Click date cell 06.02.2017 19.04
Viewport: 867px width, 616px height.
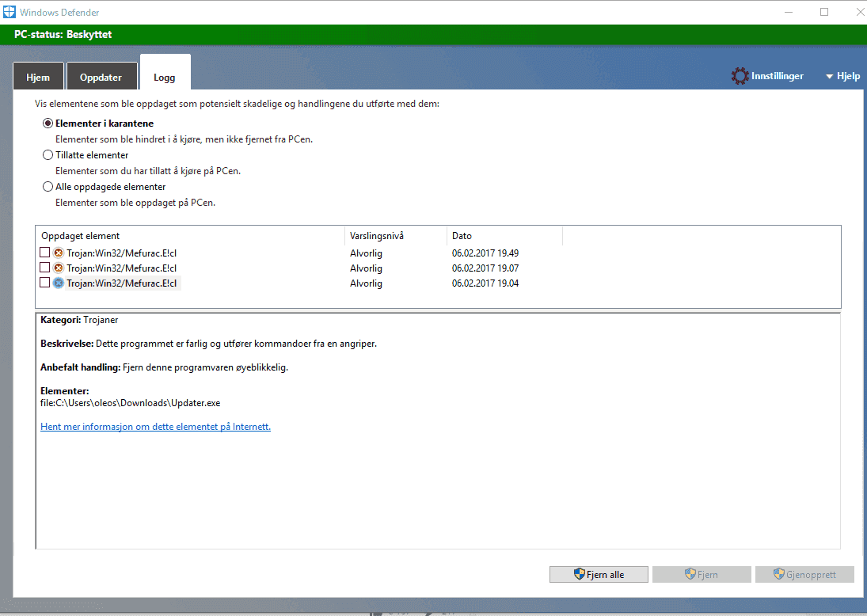[x=485, y=283]
